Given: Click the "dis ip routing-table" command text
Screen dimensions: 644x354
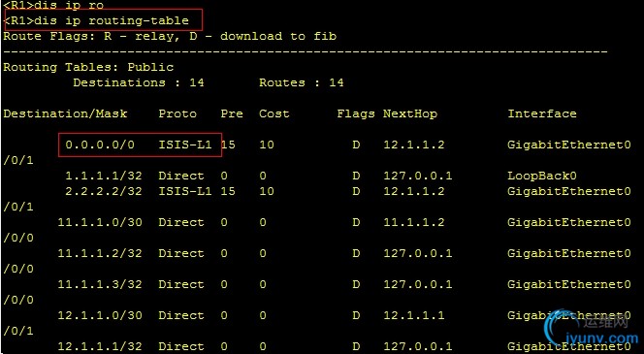Looking at the screenshot, I should tap(112, 20).
